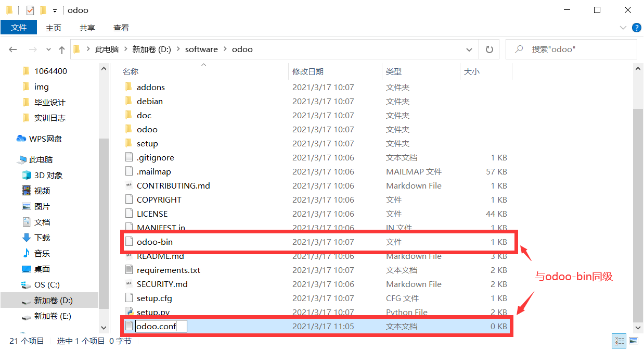Open the address bar history dropdown
The image size is (644, 349).
pos(469,48)
